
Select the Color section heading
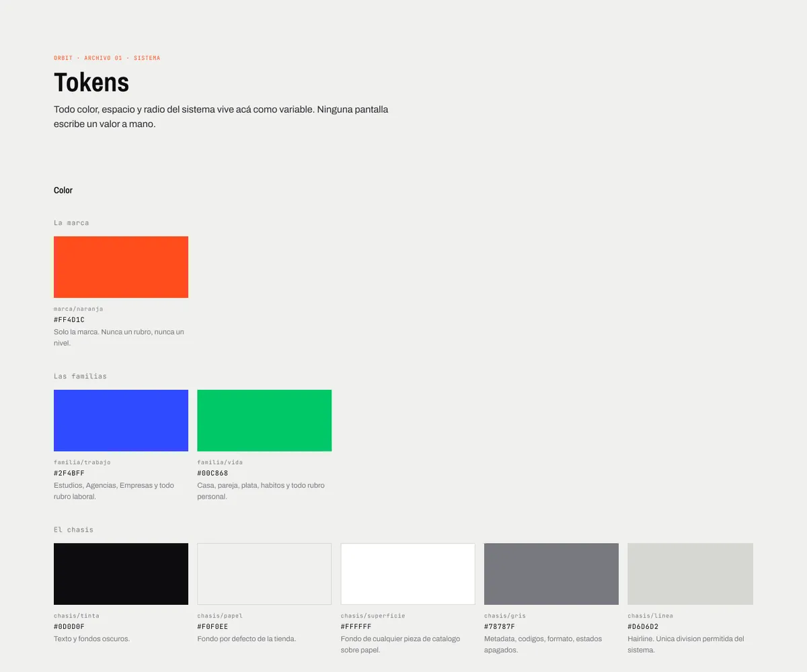coord(63,190)
